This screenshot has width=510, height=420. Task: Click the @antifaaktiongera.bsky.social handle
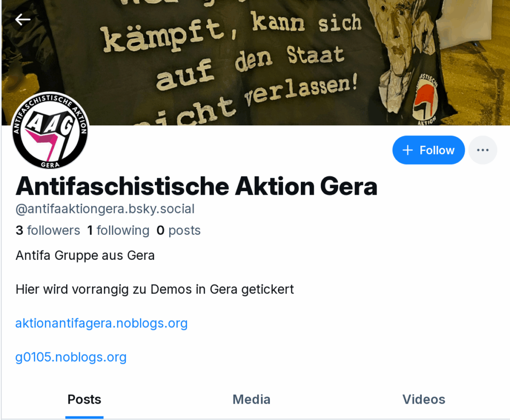(105, 209)
